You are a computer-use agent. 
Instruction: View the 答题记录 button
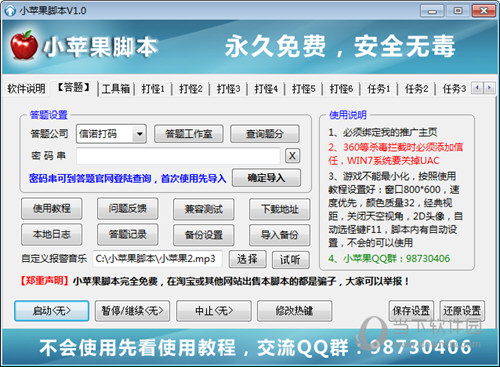128,235
